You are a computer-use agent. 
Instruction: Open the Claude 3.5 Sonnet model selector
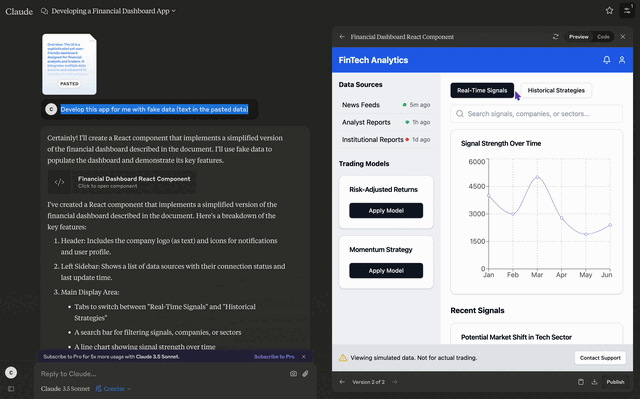(65, 388)
